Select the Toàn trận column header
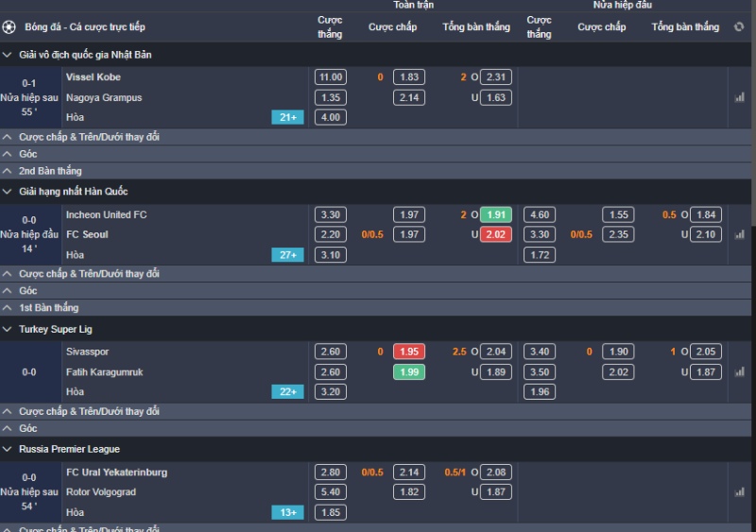 pos(413,6)
